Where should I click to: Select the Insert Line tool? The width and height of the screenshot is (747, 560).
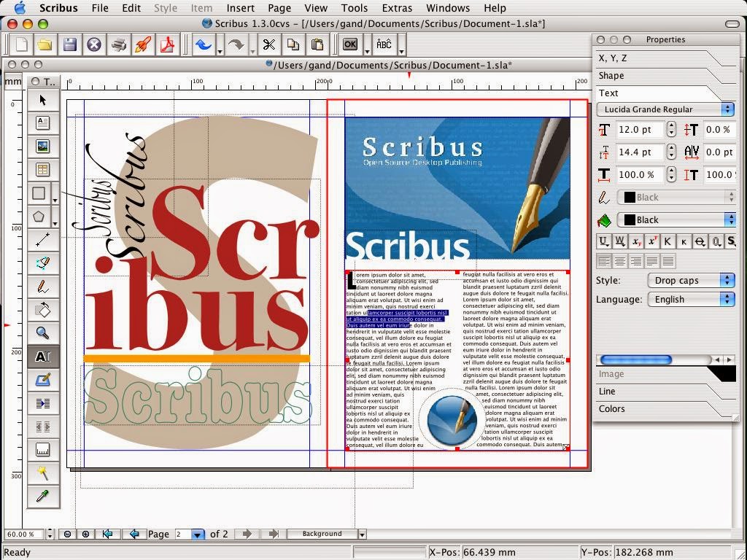click(43, 239)
